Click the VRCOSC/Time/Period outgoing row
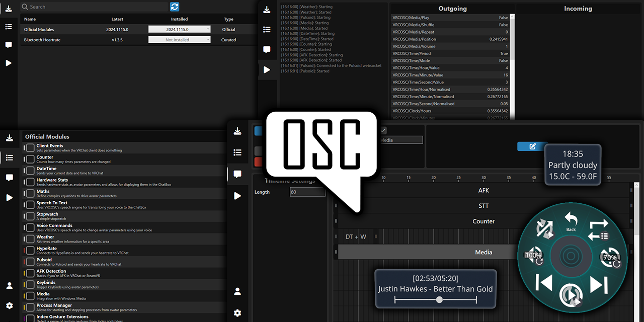The width and height of the screenshot is (644, 322). pos(450,53)
